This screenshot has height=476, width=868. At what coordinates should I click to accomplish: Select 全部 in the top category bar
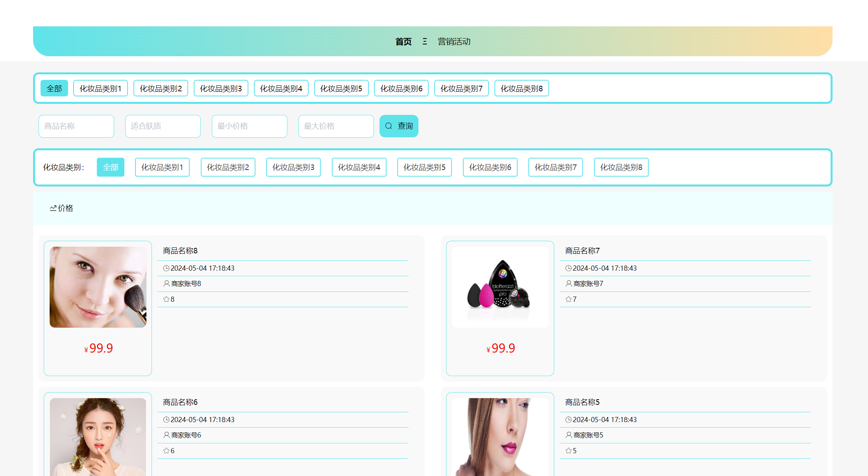point(54,89)
